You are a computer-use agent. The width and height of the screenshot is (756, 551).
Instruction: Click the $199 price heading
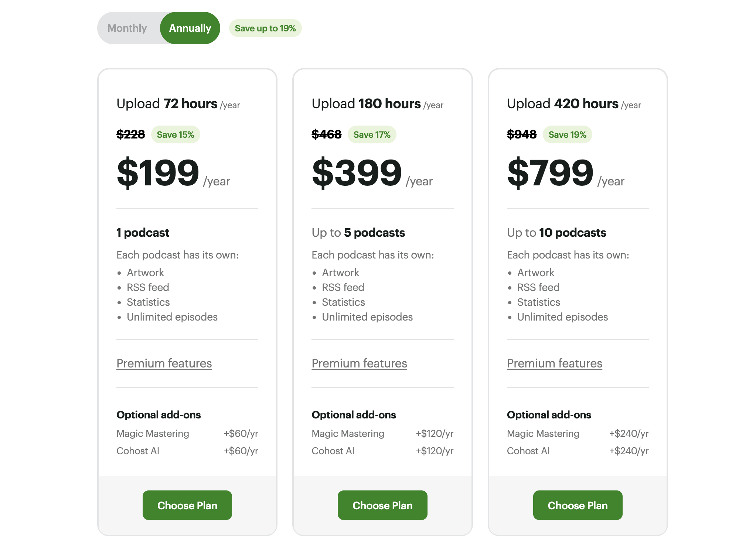click(x=158, y=173)
